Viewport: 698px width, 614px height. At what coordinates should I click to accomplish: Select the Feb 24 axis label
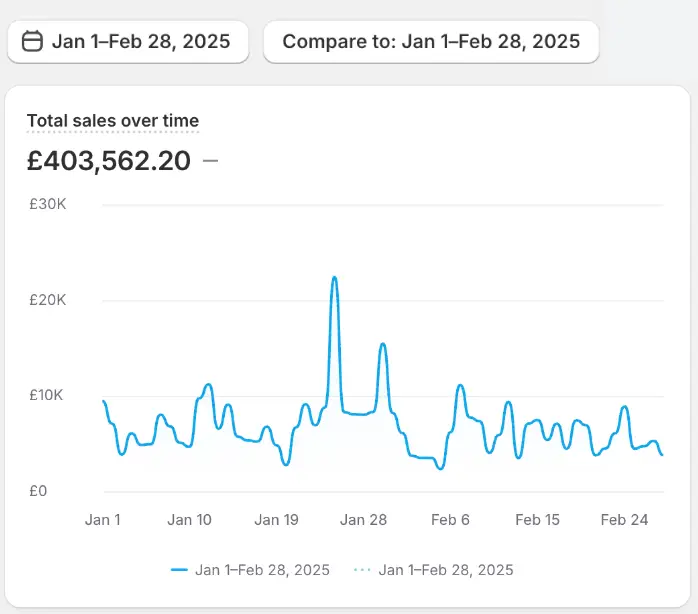(x=624, y=519)
